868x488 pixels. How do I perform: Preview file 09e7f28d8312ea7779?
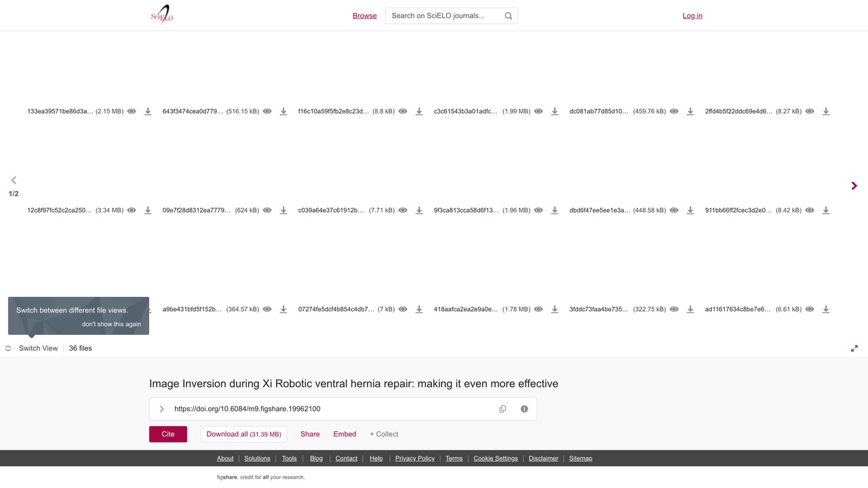(x=267, y=210)
